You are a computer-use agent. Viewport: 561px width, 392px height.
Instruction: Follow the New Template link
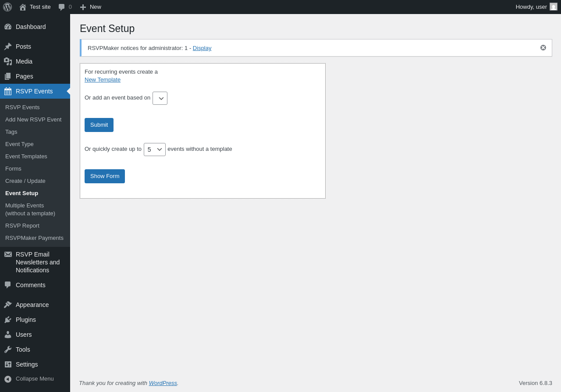tap(103, 80)
